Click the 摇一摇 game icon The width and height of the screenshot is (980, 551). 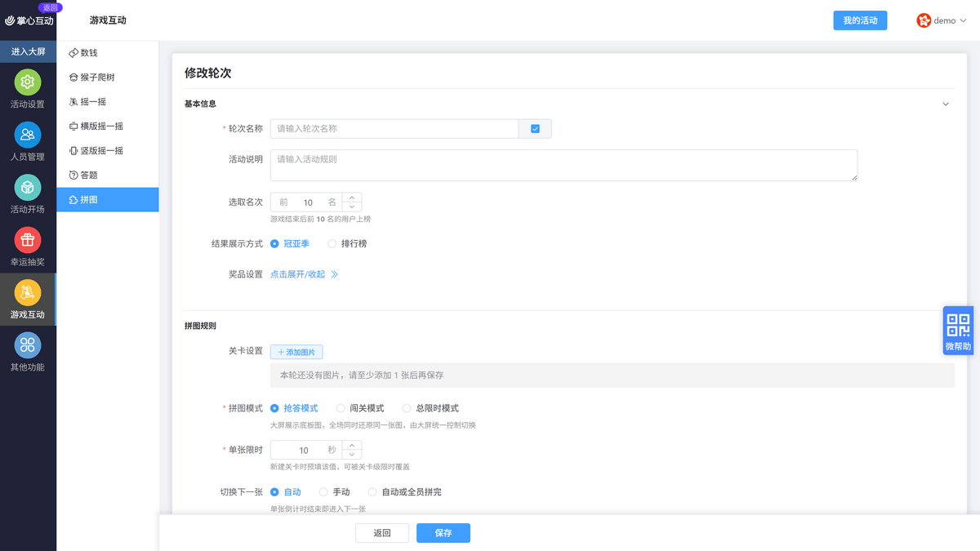point(73,101)
